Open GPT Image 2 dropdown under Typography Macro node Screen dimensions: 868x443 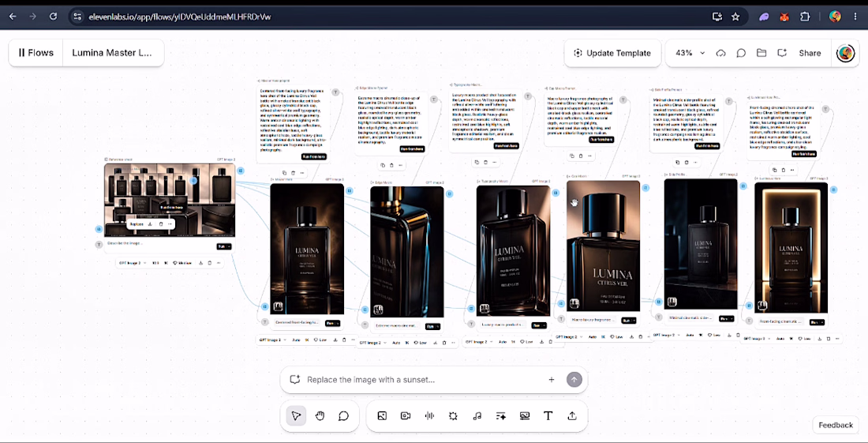[x=478, y=342]
